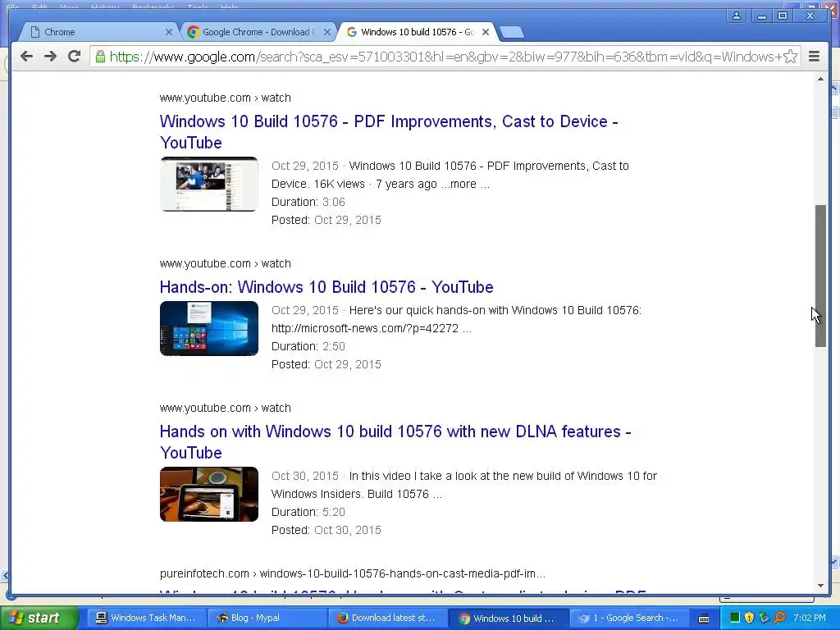The width and height of the screenshot is (840, 630).
Task: Click the yellow security shield tray icon
Action: point(750,618)
